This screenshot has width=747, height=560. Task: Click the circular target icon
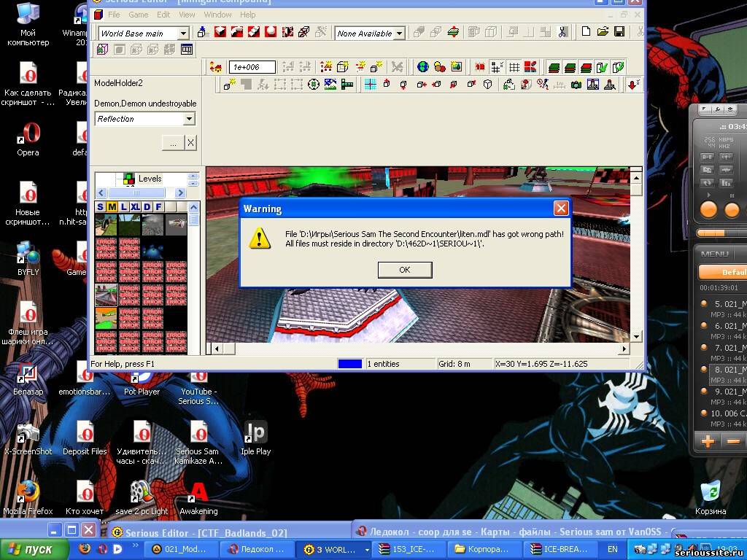pos(314,85)
